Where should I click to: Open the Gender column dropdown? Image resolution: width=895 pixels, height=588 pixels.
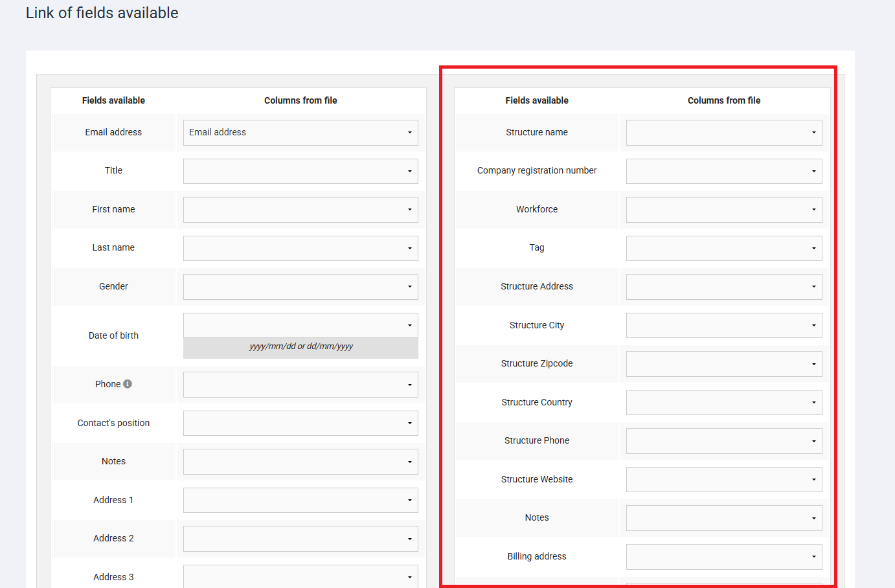[300, 287]
